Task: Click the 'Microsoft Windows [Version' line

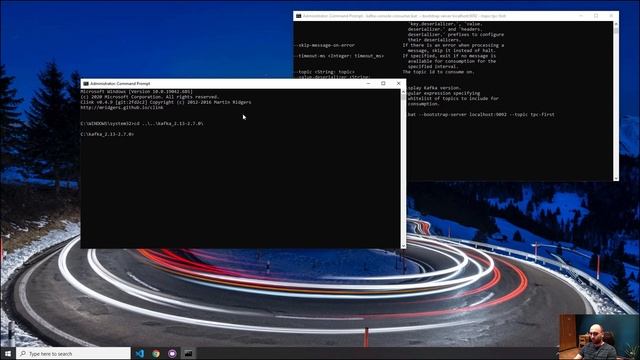Action: pos(136,92)
